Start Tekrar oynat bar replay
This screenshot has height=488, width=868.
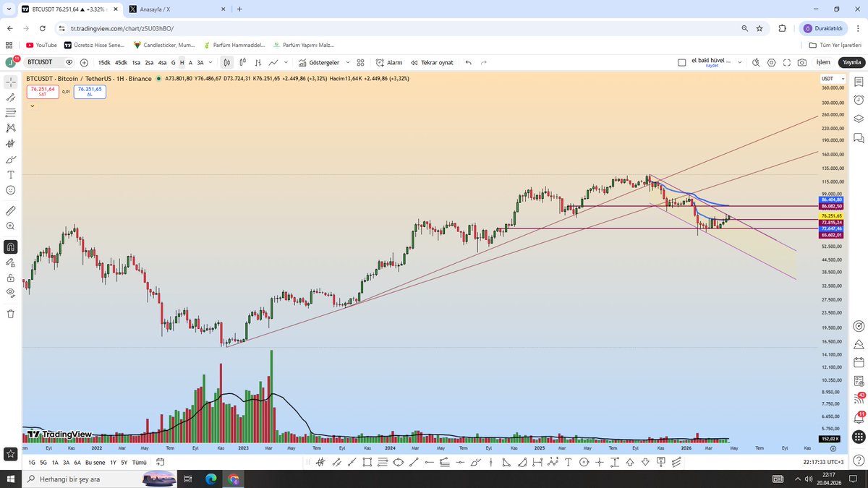coord(431,63)
